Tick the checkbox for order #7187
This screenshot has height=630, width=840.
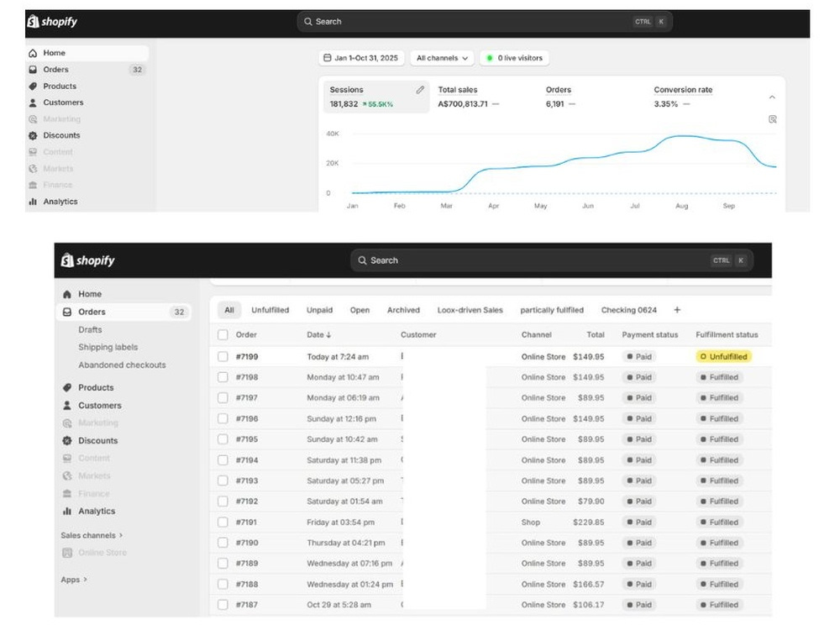pos(223,605)
